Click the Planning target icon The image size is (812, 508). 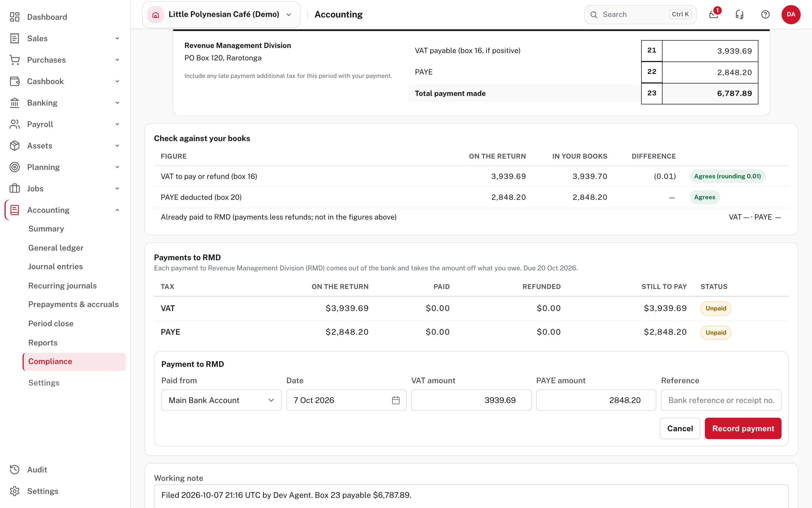tap(15, 167)
